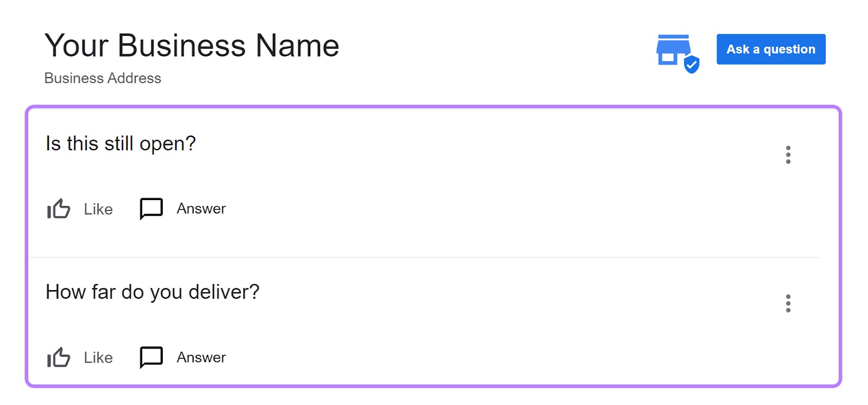This screenshot has height=405, width=868.
Task: Click the thumbs-up icon under 'Is this still open?'
Action: click(x=58, y=209)
